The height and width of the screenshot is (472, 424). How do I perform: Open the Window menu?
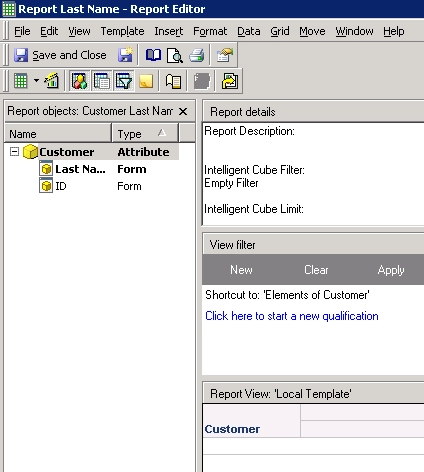click(x=354, y=31)
